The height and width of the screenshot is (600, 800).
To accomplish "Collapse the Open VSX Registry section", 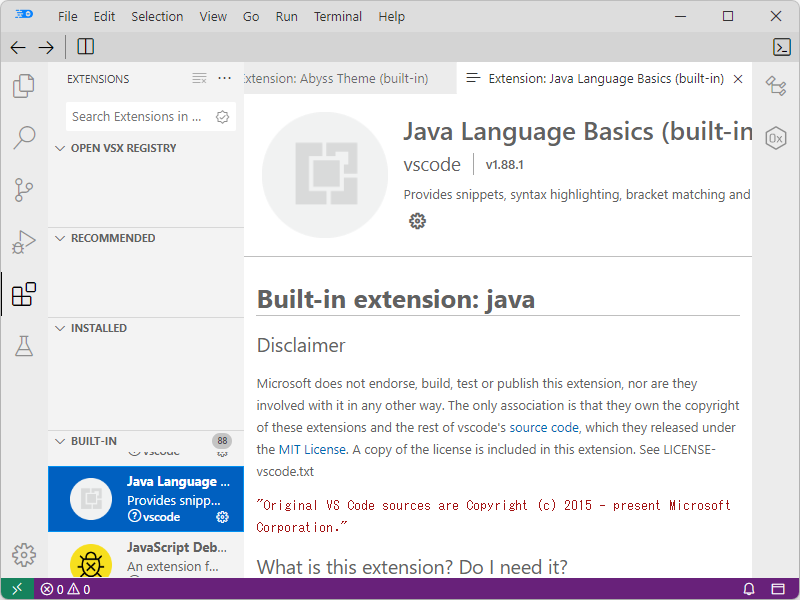I will (x=60, y=148).
